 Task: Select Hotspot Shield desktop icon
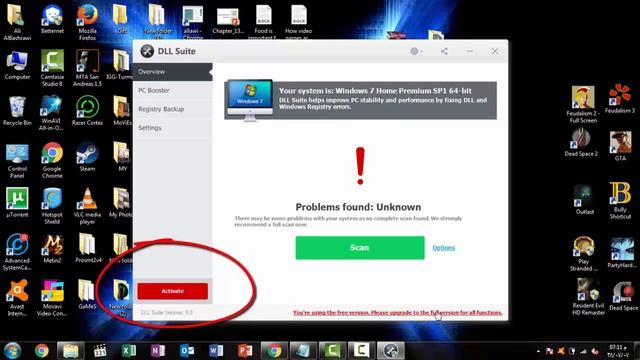[52, 206]
